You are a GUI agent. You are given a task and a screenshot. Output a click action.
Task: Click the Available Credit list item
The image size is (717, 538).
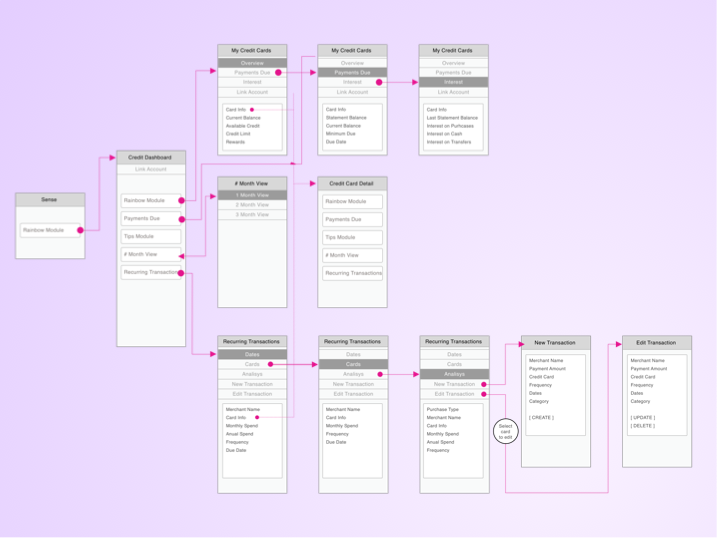[243, 126]
